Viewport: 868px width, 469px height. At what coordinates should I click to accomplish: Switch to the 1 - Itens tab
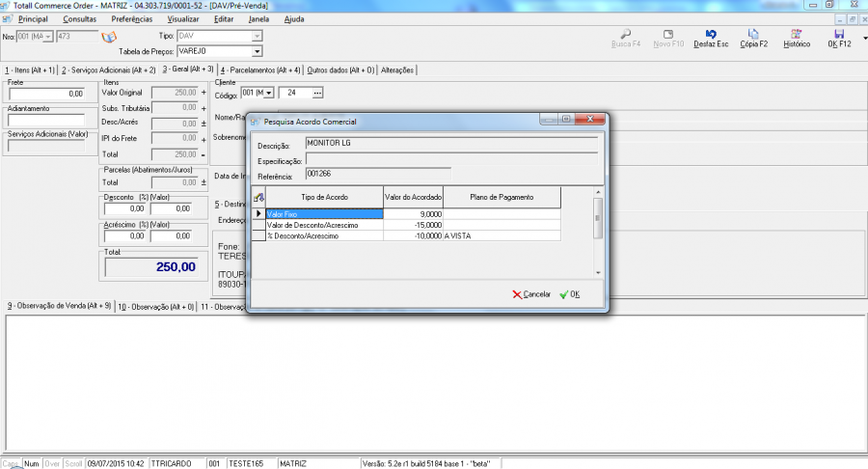[30, 70]
